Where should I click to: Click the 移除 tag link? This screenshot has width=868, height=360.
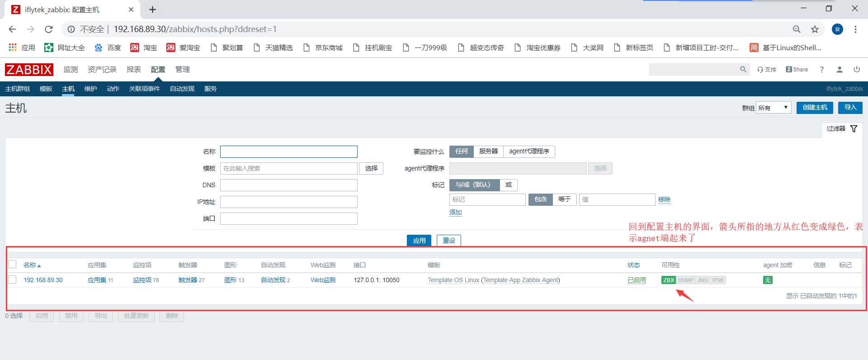click(x=665, y=199)
